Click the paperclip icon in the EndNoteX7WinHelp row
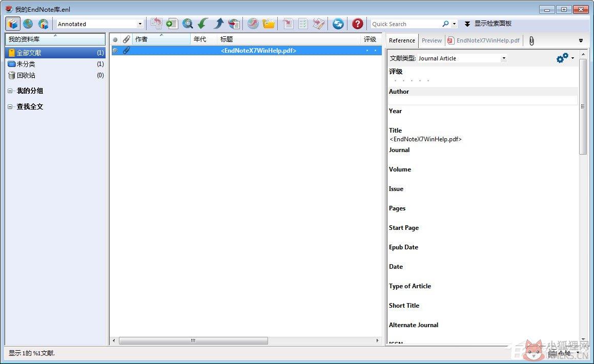This screenshot has width=594, height=364. point(126,50)
